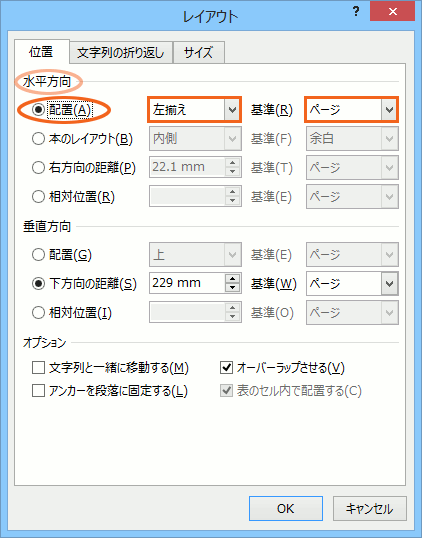Select vertical 相対位置(I) radio button
Image resolution: width=422 pixels, height=538 pixels.
tap(38, 313)
